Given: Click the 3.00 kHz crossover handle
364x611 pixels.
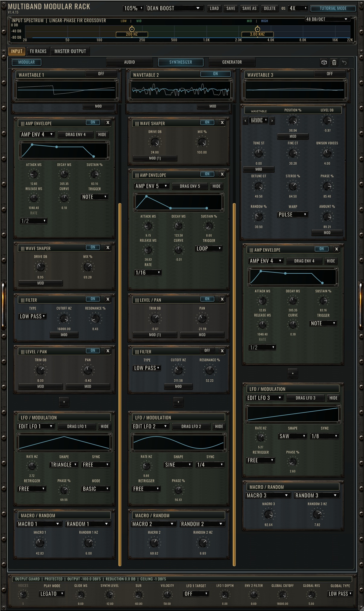Looking at the screenshot, I should 257,29.
